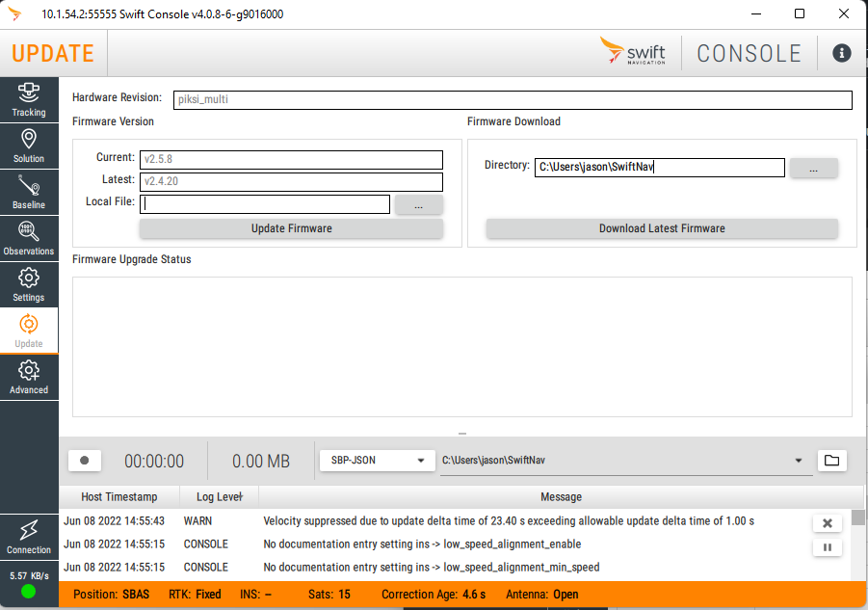Minimize the Swift Console window
The image size is (868, 610).
pos(756,13)
